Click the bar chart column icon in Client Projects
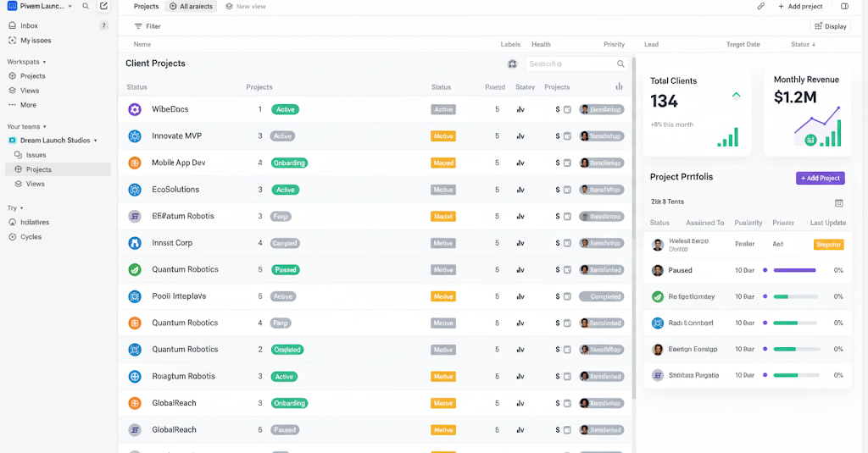 pos(619,86)
